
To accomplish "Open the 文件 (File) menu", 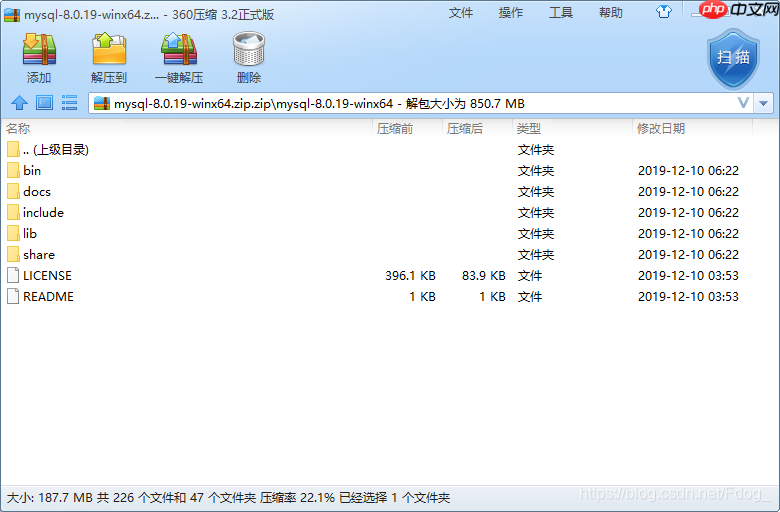I will (461, 13).
